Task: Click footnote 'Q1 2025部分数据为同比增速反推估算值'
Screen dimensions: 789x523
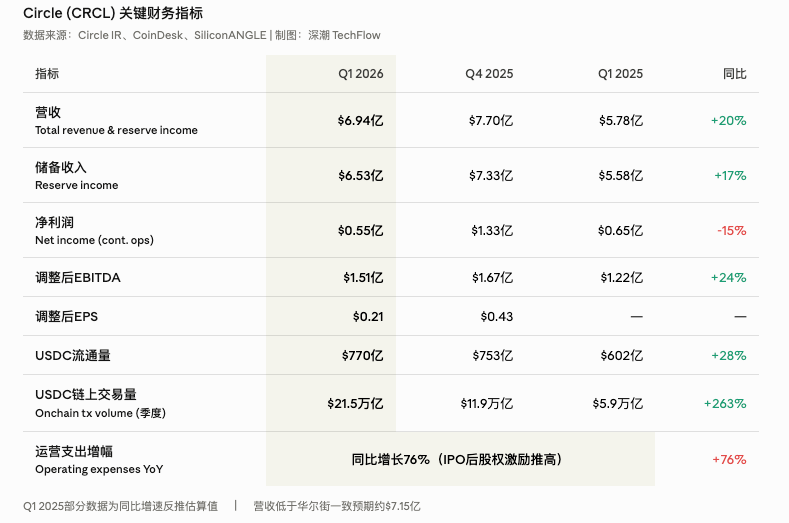Action: 120,506
